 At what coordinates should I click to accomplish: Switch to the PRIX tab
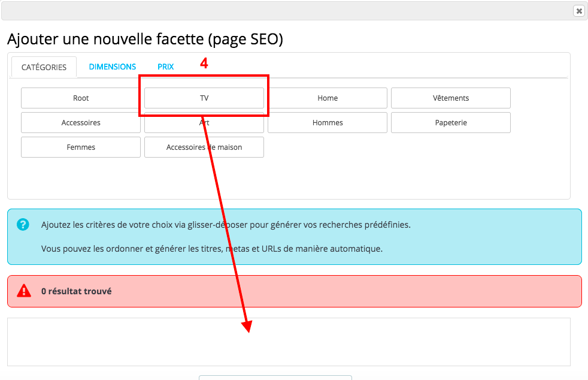(165, 67)
